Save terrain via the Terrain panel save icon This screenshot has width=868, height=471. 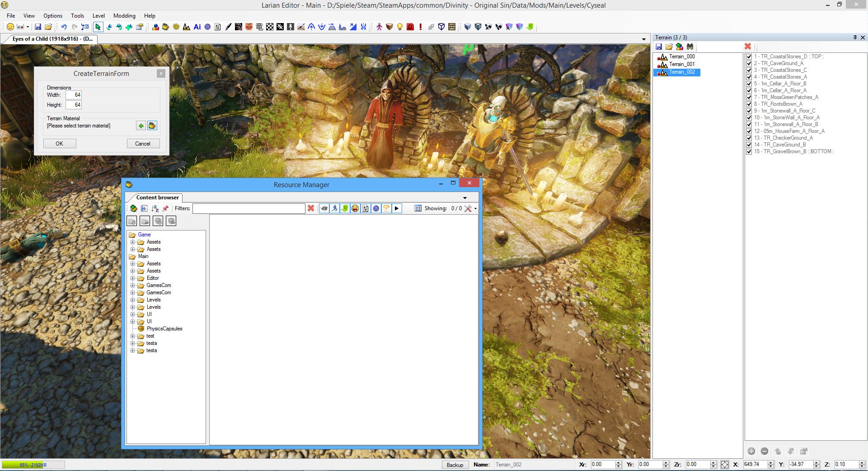pyautogui.click(x=659, y=47)
